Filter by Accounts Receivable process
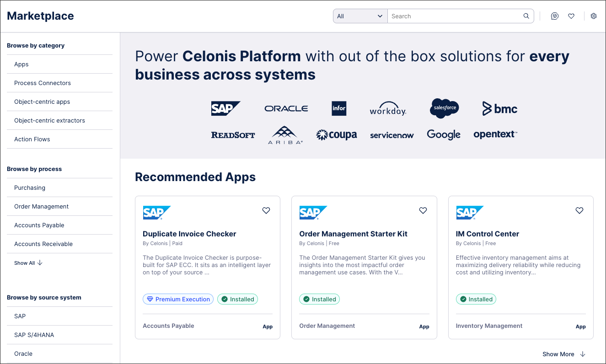The image size is (606, 364). (59, 244)
